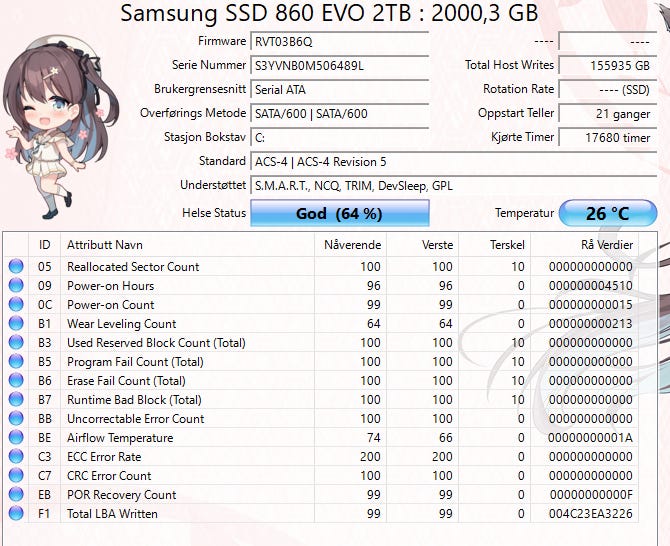Select Erase Fail Count (Total) text
Screen dimensions: 670x546
pyautogui.click(x=126, y=381)
